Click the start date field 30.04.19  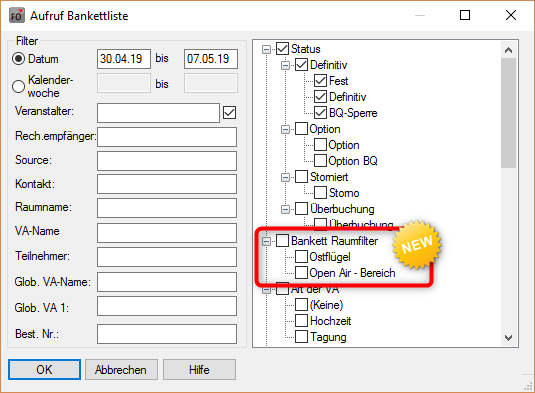tap(124, 59)
